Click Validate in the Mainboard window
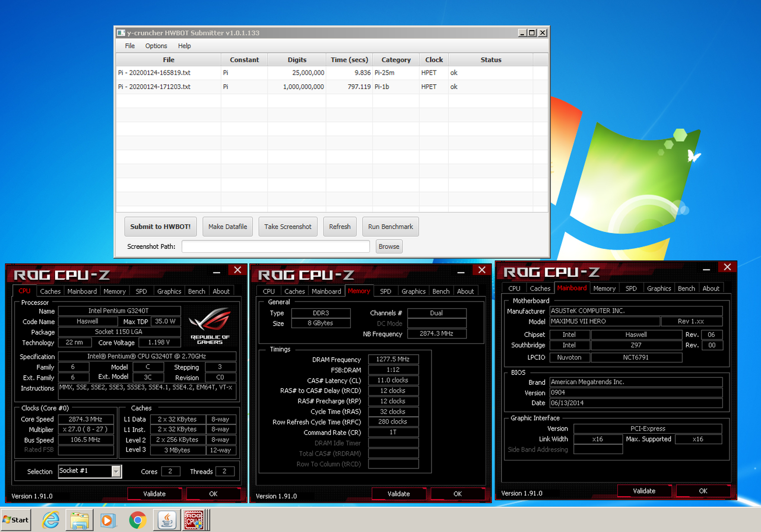The height and width of the screenshot is (532, 761). coord(644,491)
